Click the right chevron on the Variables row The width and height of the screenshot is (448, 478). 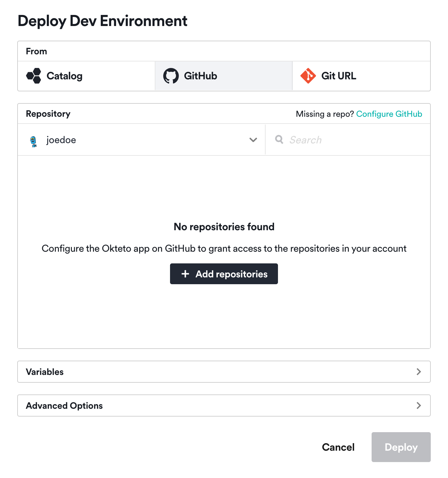point(419,372)
